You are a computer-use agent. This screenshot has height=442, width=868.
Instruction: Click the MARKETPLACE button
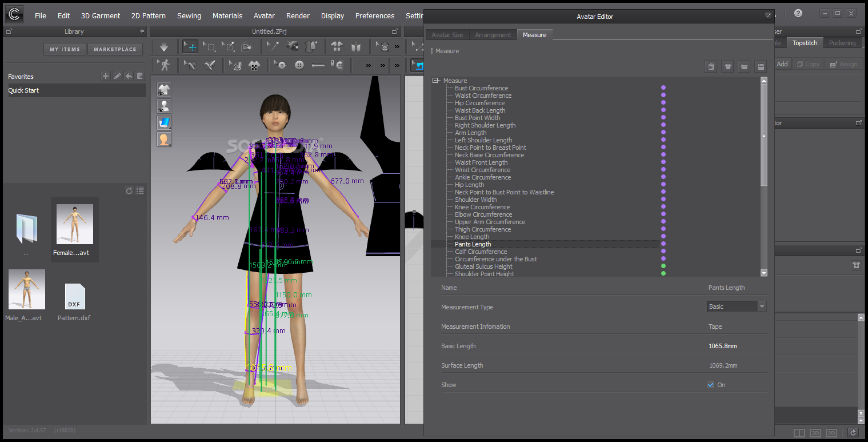click(115, 49)
